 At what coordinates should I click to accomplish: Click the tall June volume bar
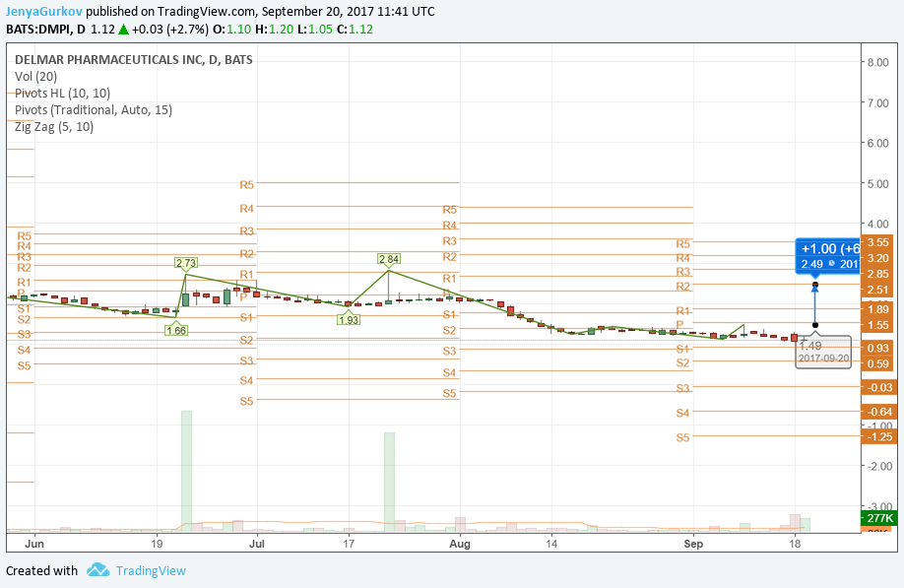[x=186, y=471]
